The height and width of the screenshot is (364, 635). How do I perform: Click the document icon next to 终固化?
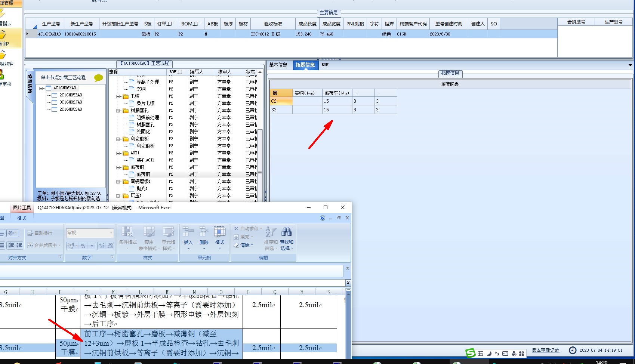132,132
